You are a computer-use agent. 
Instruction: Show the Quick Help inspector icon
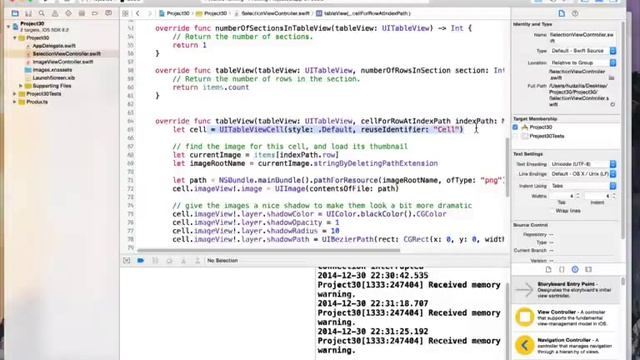point(575,13)
